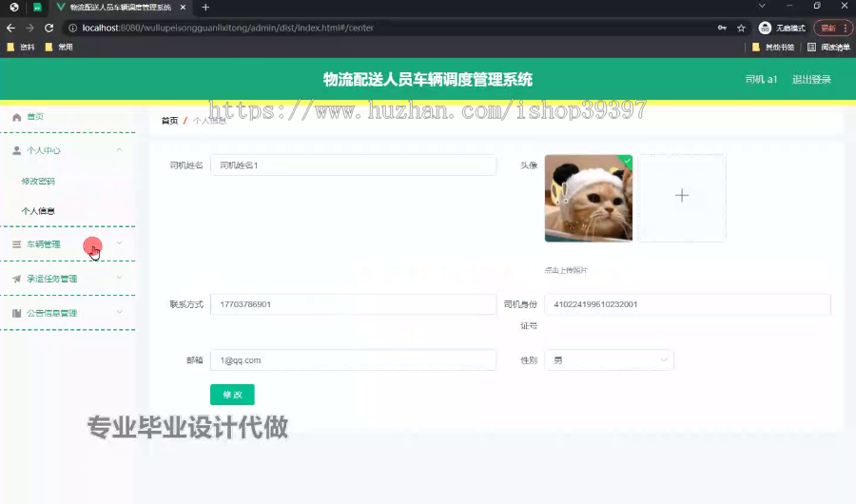Screen dimensions: 856x504
Task: Click the password key icon
Action: [x=722, y=28]
